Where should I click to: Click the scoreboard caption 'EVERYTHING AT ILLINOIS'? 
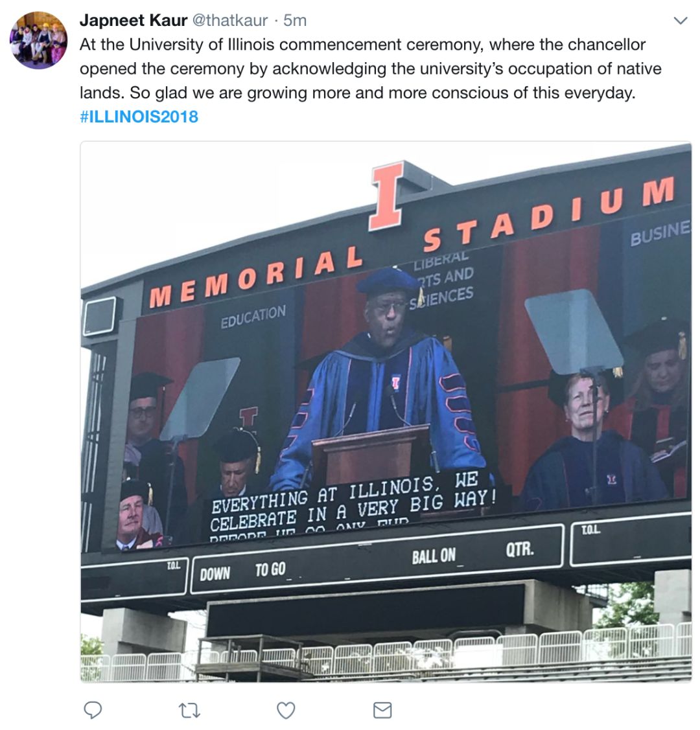(353, 506)
